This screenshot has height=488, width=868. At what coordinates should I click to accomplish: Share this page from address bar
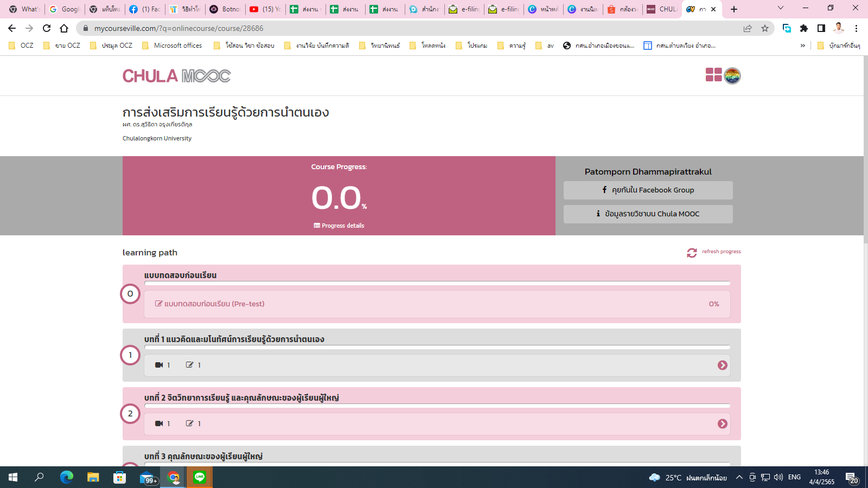[x=748, y=28]
